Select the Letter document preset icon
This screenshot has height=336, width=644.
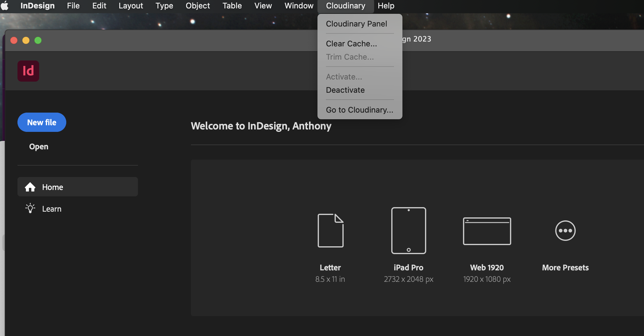click(x=330, y=230)
